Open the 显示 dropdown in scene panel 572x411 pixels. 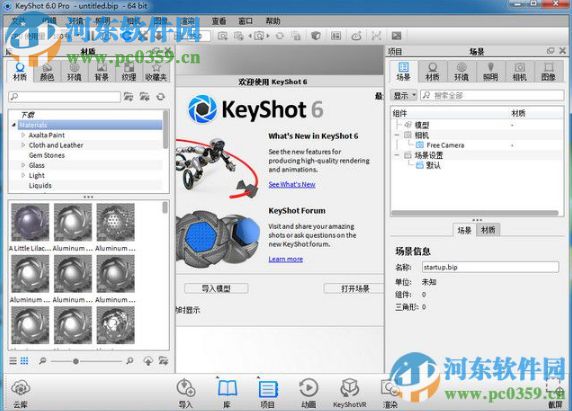click(x=403, y=96)
